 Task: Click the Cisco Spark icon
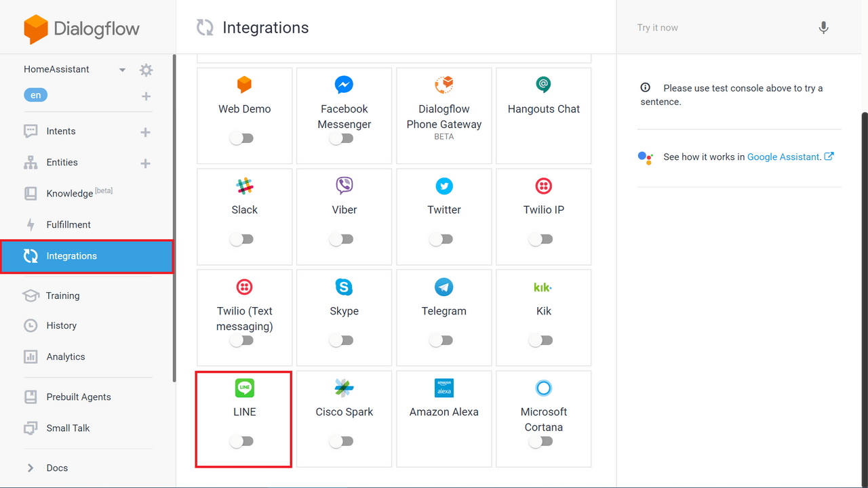pos(344,388)
